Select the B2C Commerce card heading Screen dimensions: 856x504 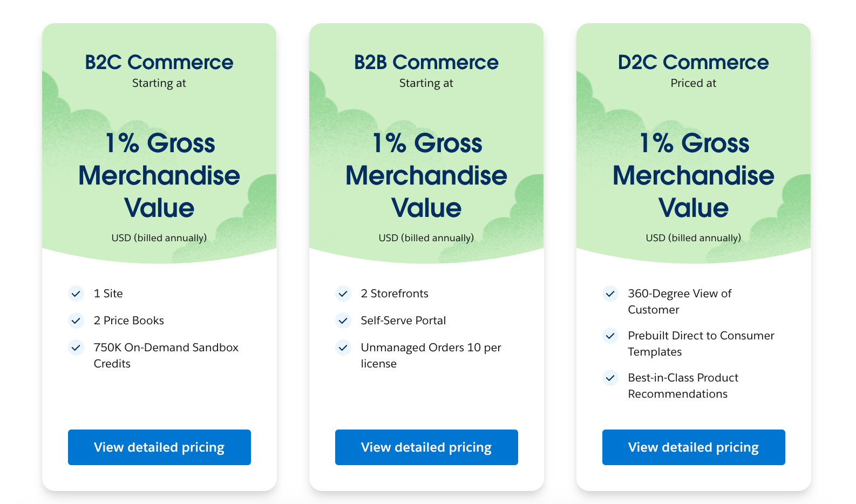(159, 62)
